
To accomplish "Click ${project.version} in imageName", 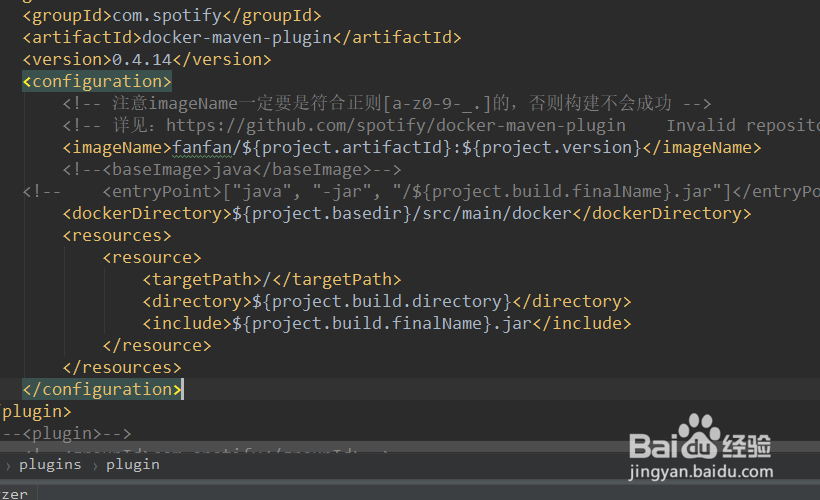I will [x=552, y=148].
